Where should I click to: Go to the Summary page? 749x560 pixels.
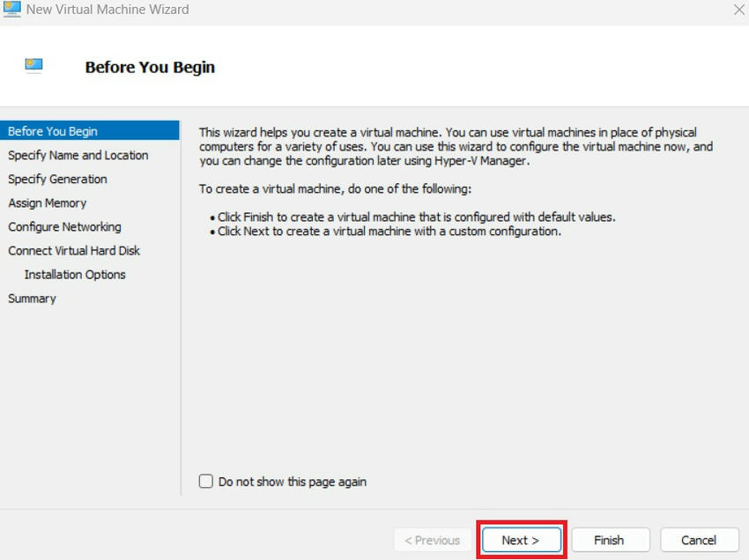pos(33,298)
